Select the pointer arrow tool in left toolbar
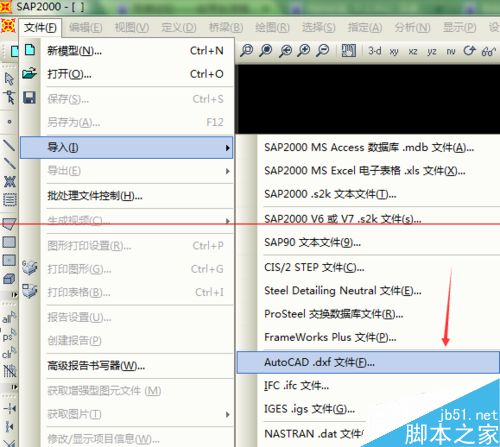Screen dimensions: 500x447 point(9,79)
